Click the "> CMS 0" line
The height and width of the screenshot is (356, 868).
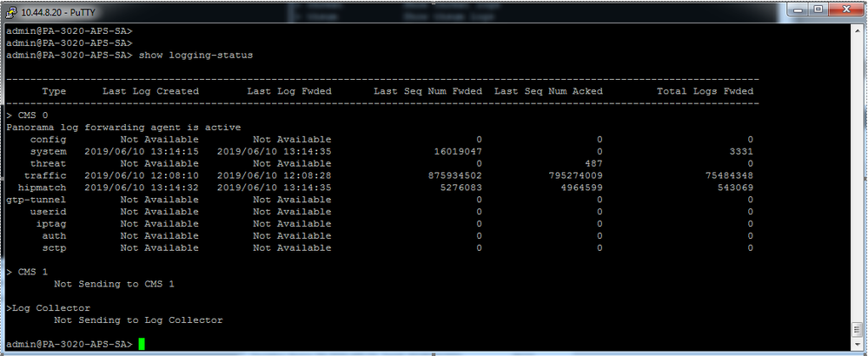(27, 115)
